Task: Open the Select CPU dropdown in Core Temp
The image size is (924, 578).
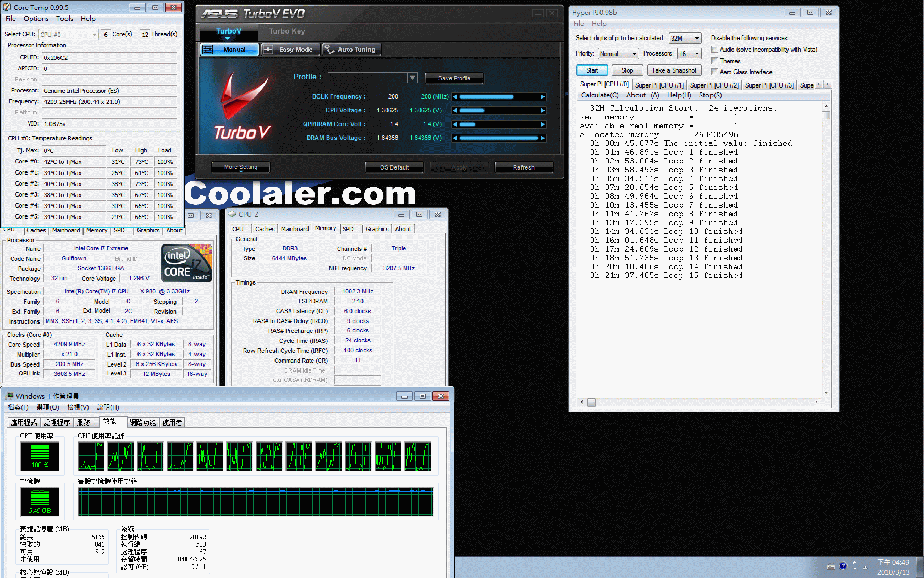Action: click(94, 35)
